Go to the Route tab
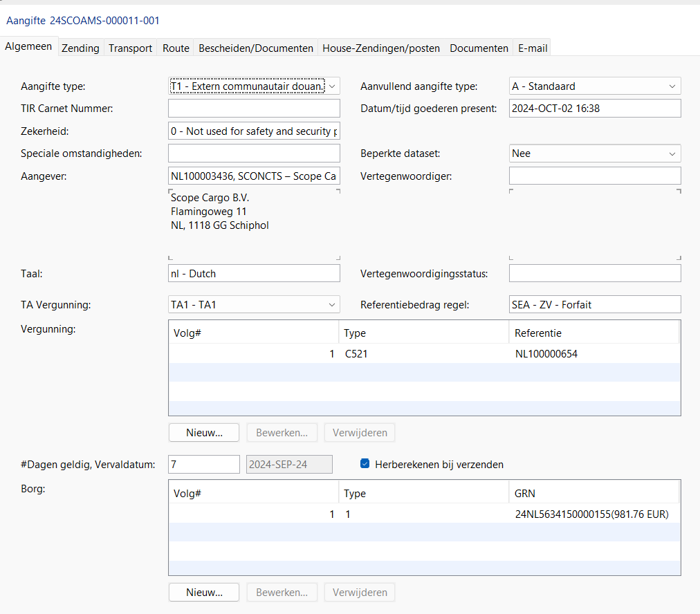Viewport: 700px width, 614px height. 176,48
